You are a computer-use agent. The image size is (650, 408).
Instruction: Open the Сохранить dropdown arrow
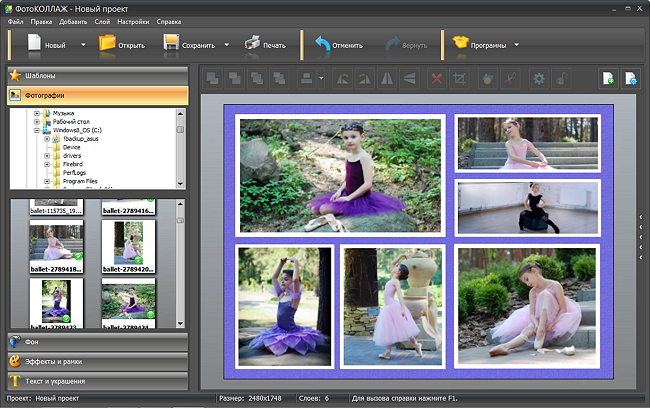pyautogui.click(x=226, y=45)
